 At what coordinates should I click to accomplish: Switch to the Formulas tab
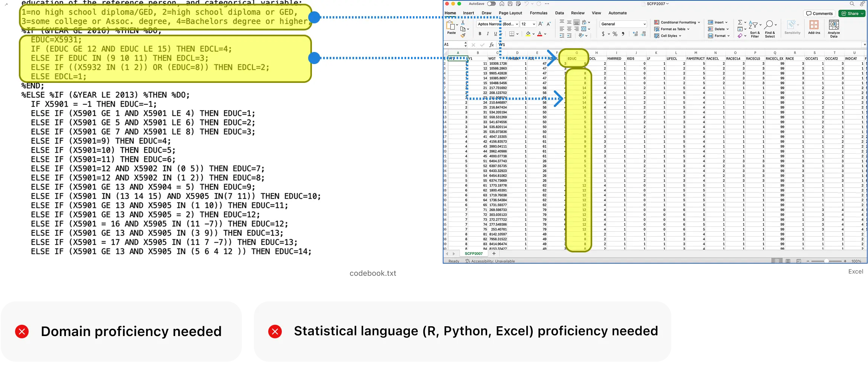[538, 13]
